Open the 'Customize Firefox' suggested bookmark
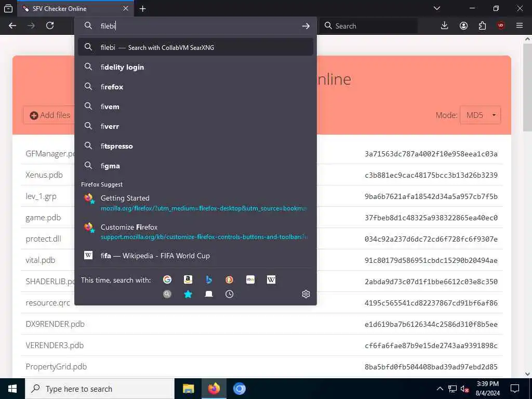 (195, 232)
